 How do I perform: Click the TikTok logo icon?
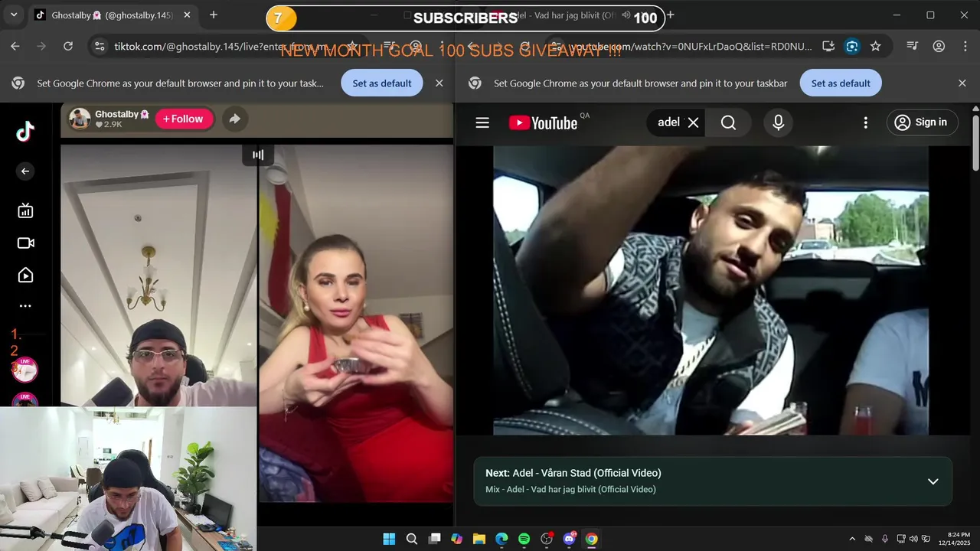(x=25, y=132)
